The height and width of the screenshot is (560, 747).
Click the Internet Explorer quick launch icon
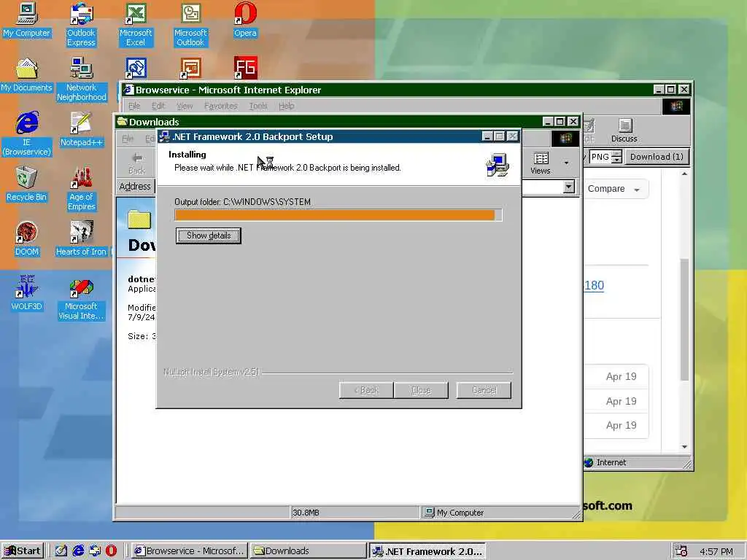pos(78,551)
